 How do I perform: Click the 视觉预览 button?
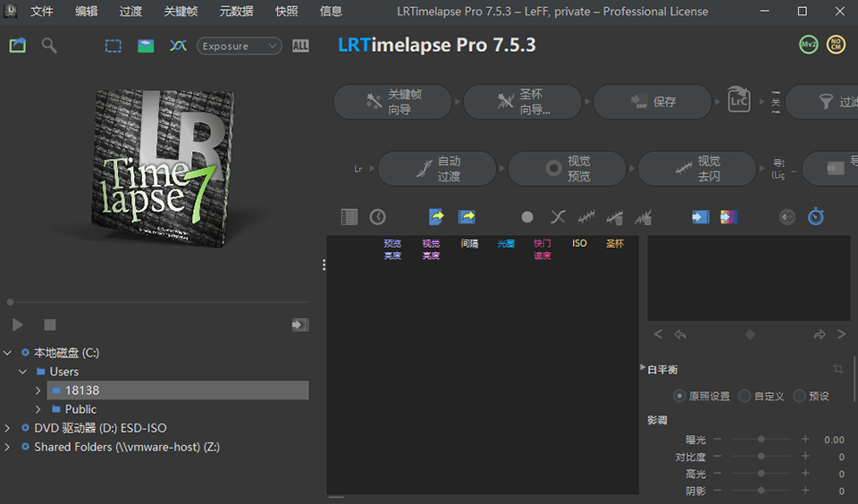point(567,169)
